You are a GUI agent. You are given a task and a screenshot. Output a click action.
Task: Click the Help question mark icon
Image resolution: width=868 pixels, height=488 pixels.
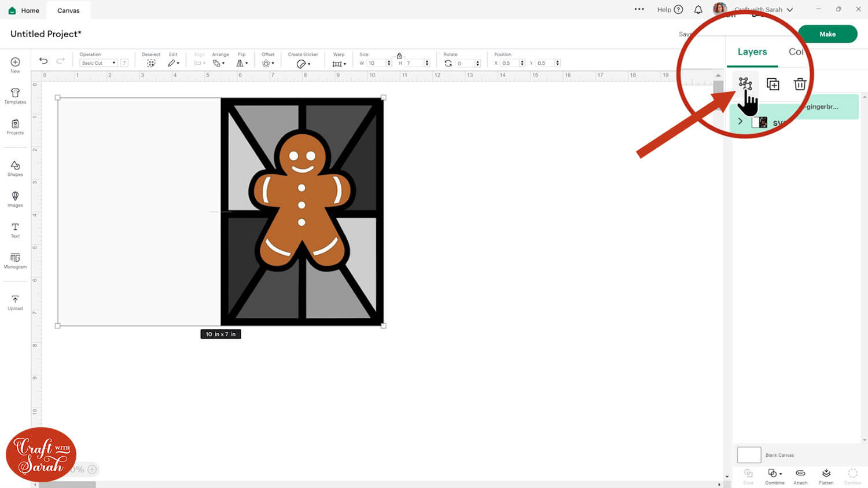tap(679, 9)
